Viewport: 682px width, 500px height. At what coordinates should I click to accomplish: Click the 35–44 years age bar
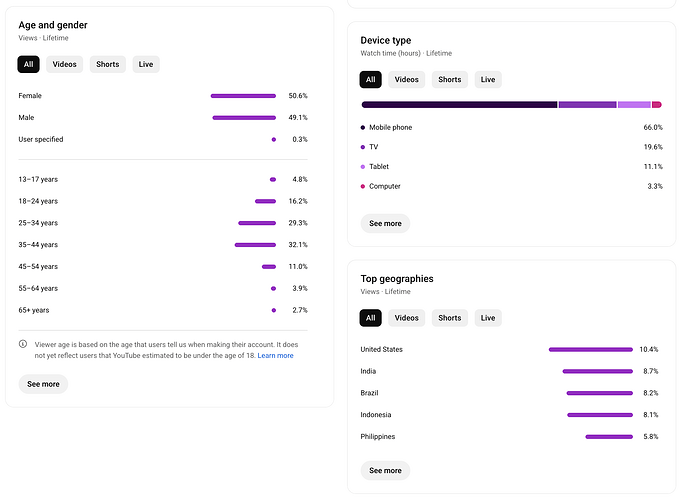tap(255, 245)
